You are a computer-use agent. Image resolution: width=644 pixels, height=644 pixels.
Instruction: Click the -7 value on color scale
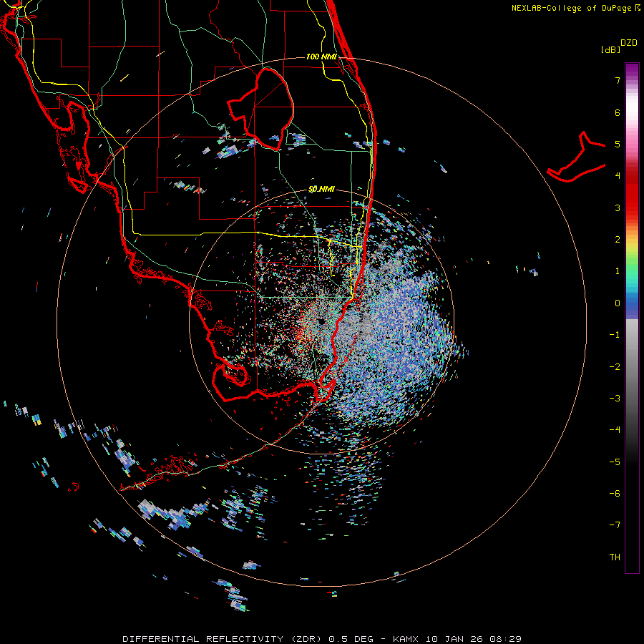(615, 525)
